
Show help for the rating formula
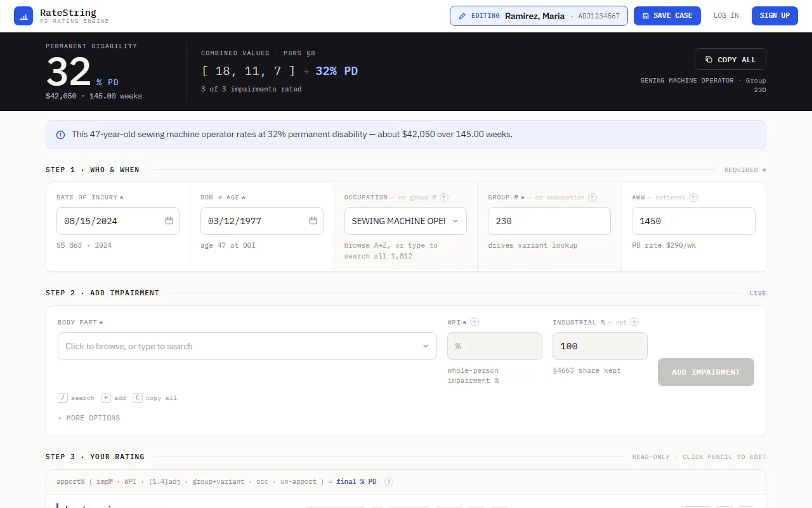389,482
